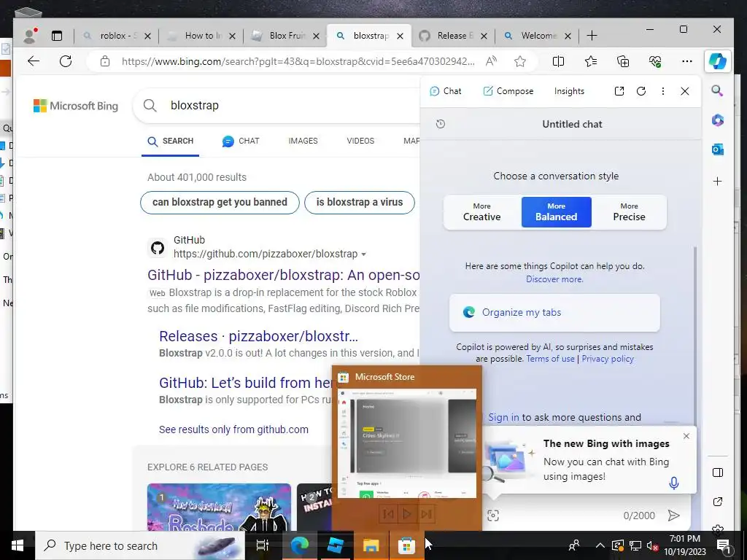The height and width of the screenshot is (560, 747).
Task: Open the Collections icon
Action: pos(623,61)
